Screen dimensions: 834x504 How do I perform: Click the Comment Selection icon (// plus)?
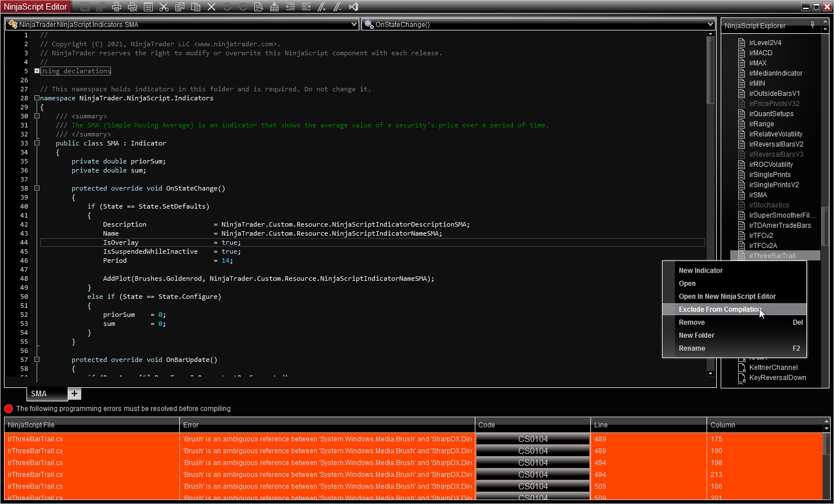click(x=322, y=7)
